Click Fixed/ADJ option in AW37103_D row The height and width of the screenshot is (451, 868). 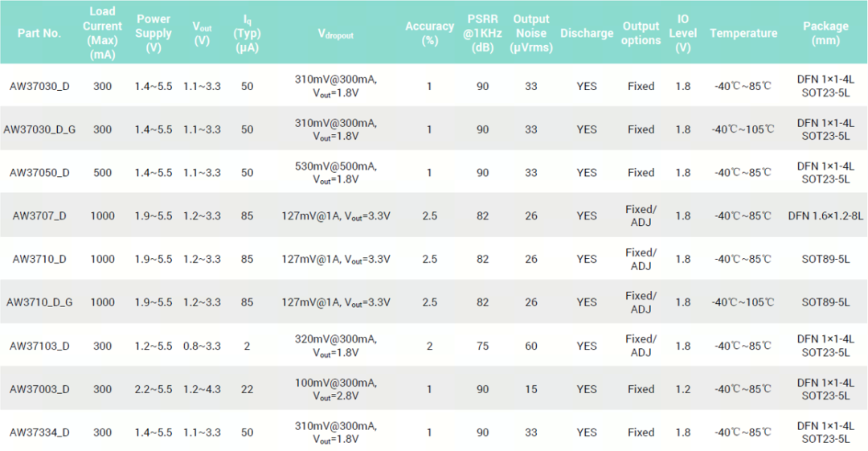(x=641, y=346)
